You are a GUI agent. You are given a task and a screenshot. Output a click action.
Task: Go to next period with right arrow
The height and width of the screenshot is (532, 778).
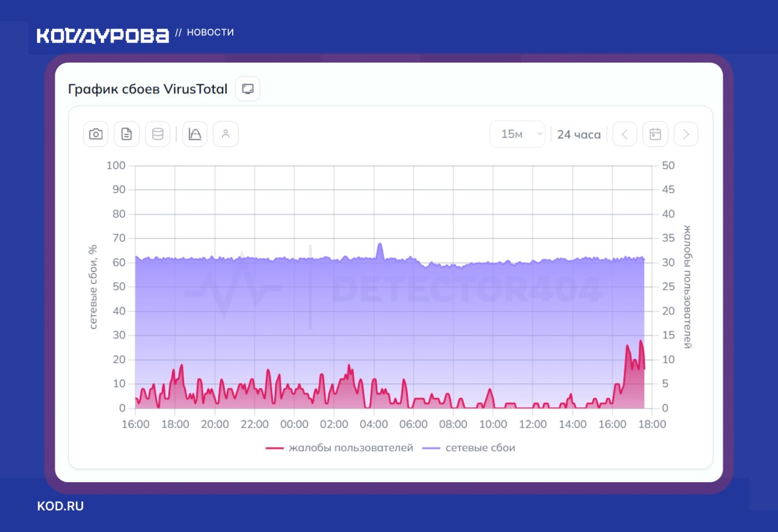point(686,134)
